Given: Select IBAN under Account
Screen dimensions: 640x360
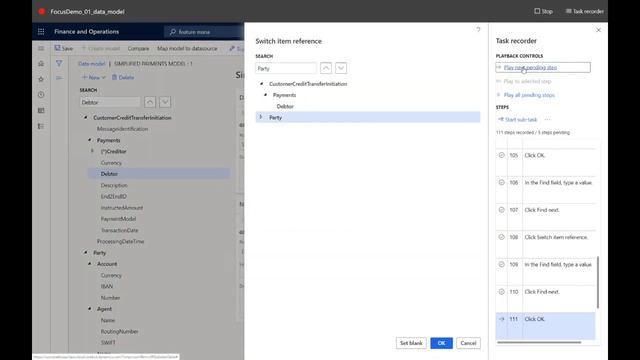Looking at the screenshot, I should (x=107, y=287).
